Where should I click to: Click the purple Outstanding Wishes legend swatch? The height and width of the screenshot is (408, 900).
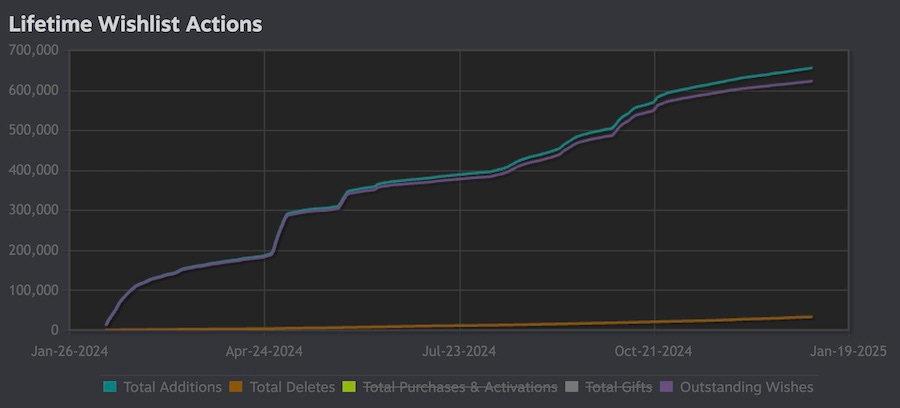click(x=668, y=387)
